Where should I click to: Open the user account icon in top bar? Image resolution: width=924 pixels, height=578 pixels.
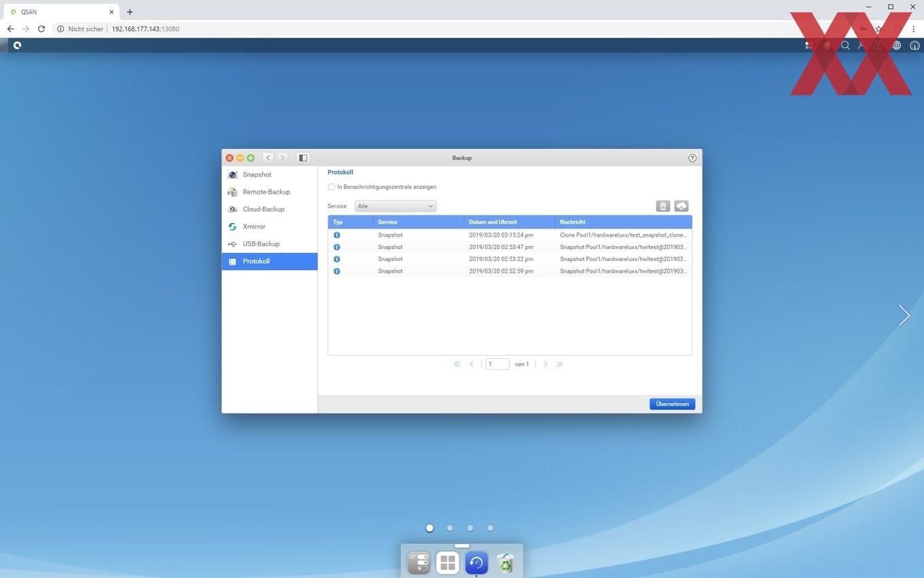pyautogui.click(x=861, y=46)
